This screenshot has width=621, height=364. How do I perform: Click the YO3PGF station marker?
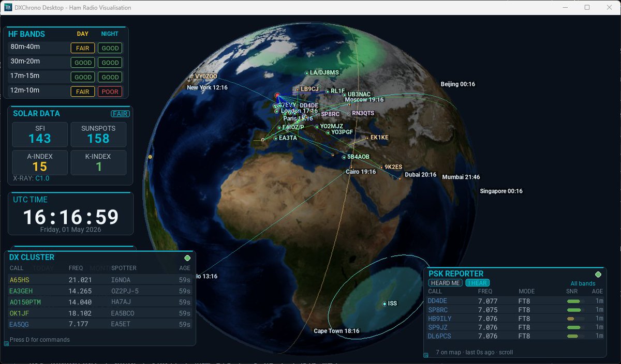(328, 132)
